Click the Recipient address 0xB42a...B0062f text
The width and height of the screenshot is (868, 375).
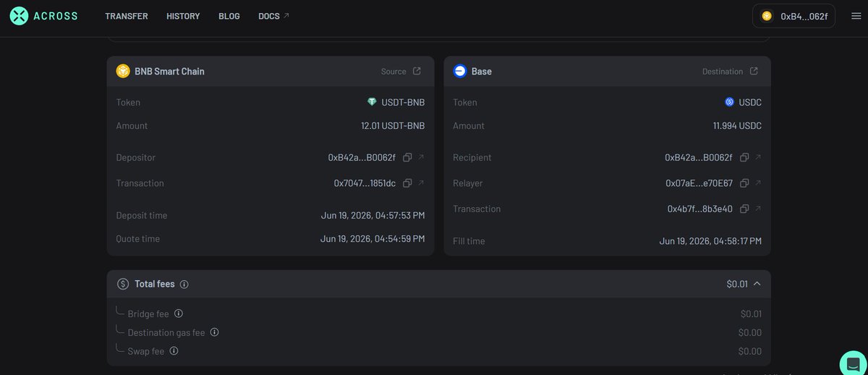[699, 157]
